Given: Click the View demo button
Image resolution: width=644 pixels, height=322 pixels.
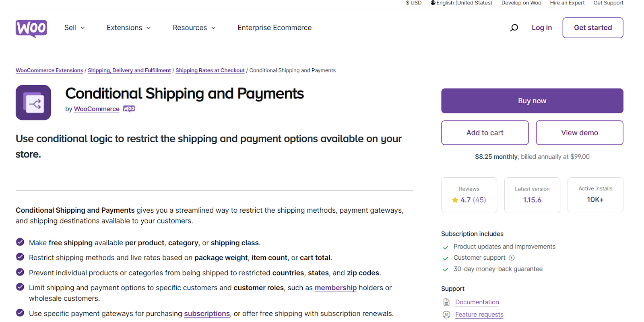Looking at the screenshot, I should 580,133.
